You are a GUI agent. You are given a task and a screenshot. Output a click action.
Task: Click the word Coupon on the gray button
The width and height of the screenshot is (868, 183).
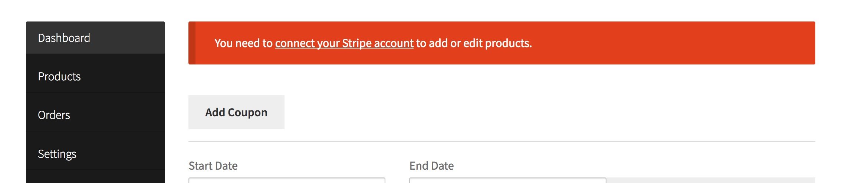tap(247, 113)
